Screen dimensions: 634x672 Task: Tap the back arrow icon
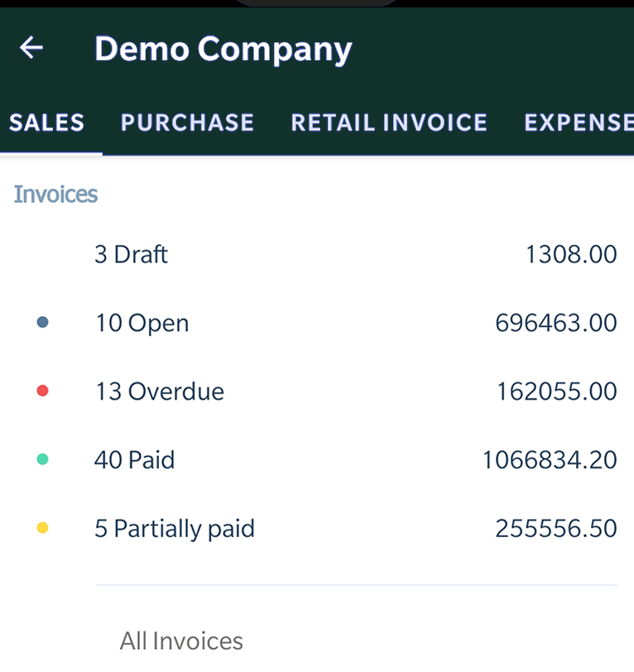click(x=31, y=48)
